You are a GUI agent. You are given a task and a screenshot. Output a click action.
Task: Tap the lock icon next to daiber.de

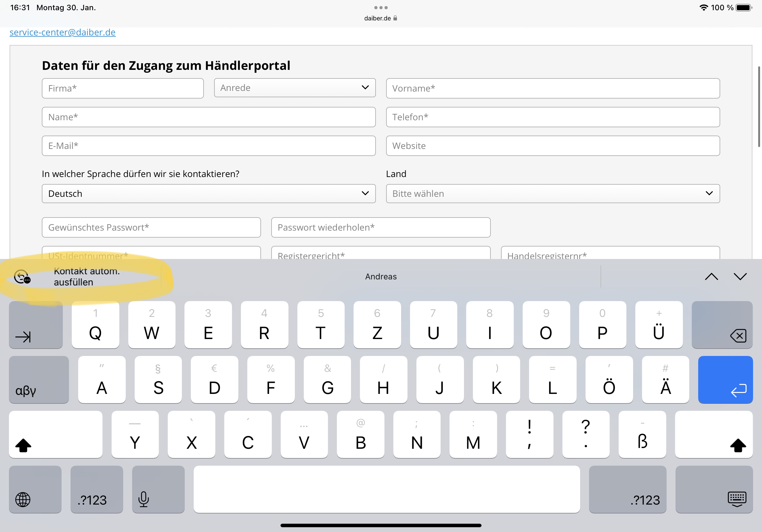395,18
